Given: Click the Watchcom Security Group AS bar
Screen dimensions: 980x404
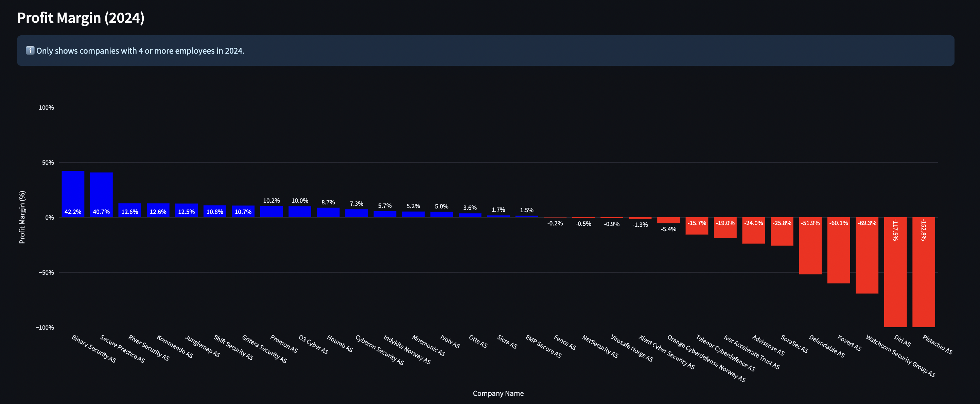Looking at the screenshot, I should [867, 255].
